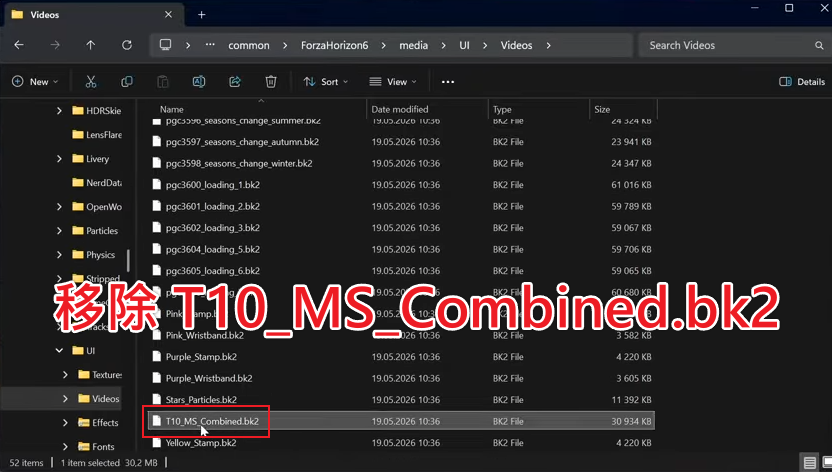Screen dimensions: 832x472
Task: Open the New item dropdown
Action: point(35,82)
